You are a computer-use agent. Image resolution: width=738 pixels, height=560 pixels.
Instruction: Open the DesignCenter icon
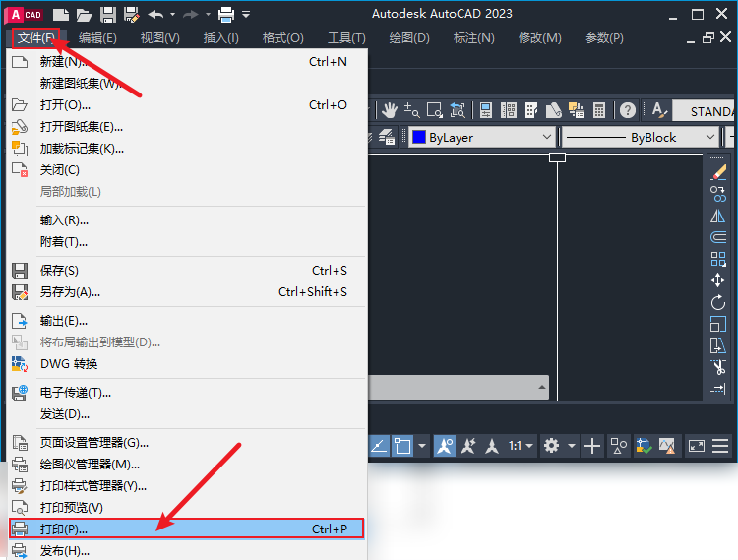(x=509, y=110)
